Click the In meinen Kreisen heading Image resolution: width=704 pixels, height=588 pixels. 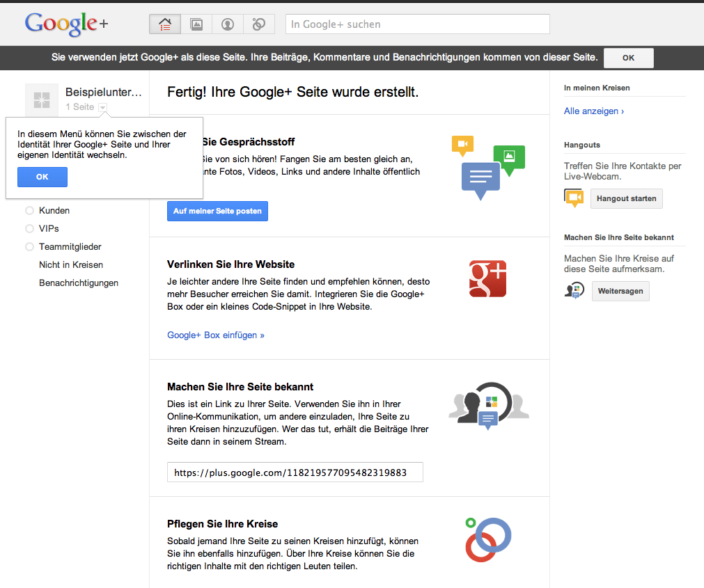(597, 88)
